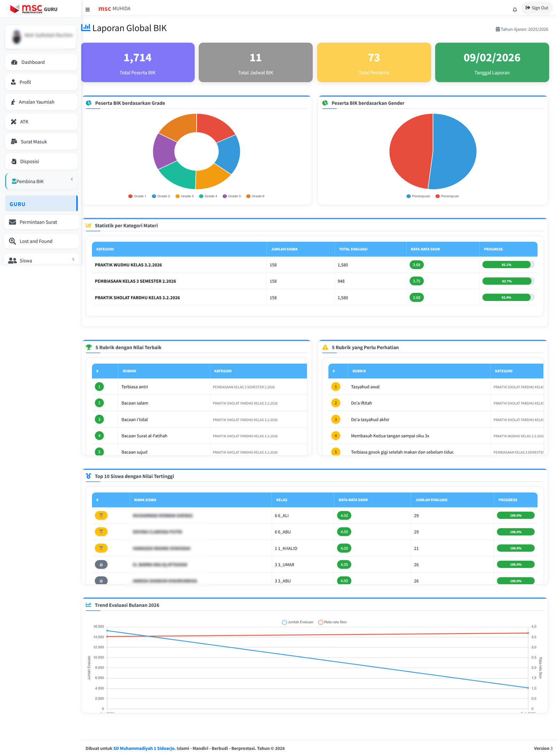The width and height of the screenshot is (557, 756).
Task: Expand the Siswa submenu arrow
Action: point(73,259)
